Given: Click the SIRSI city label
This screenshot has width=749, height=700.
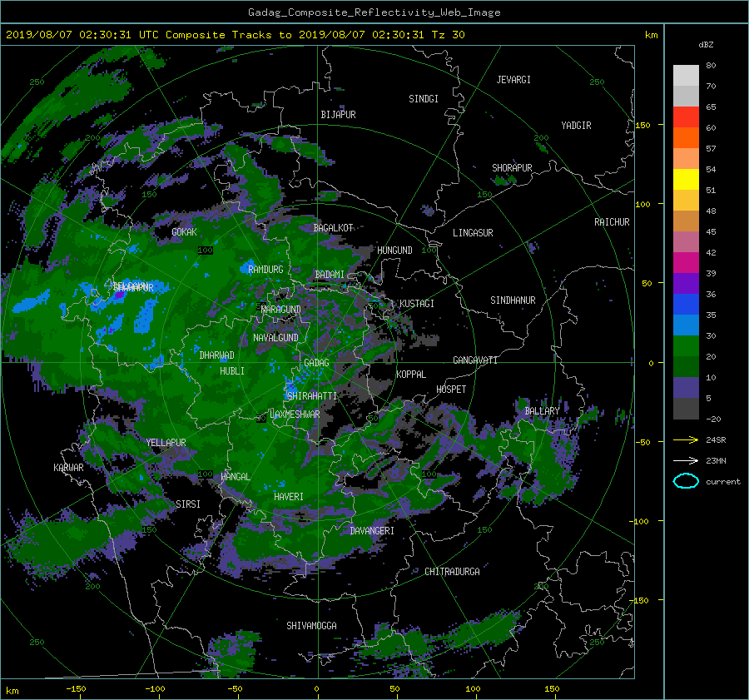Looking at the screenshot, I should (188, 504).
